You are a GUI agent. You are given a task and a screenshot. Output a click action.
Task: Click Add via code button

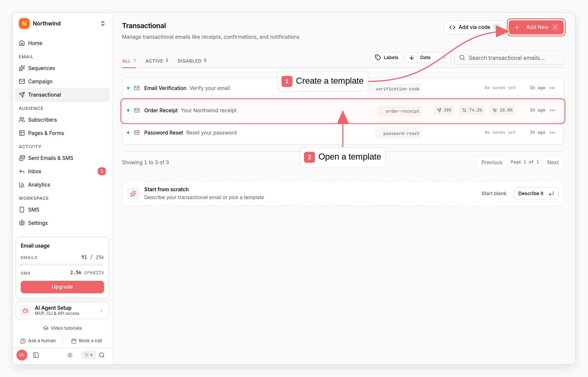[x=474, y=27]
